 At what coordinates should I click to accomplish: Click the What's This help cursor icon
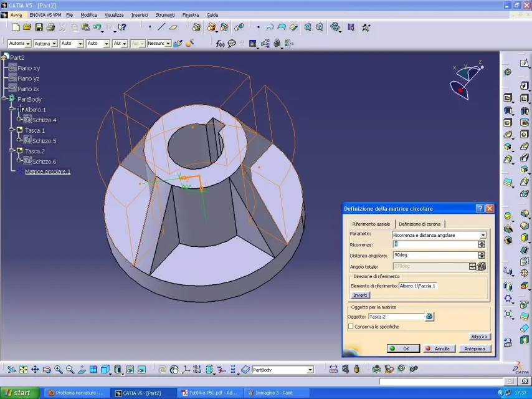122,27
